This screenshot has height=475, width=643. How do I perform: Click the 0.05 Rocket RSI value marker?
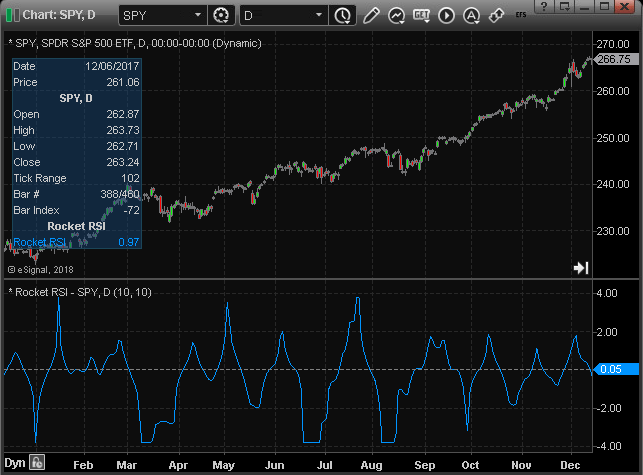[616, 369]
